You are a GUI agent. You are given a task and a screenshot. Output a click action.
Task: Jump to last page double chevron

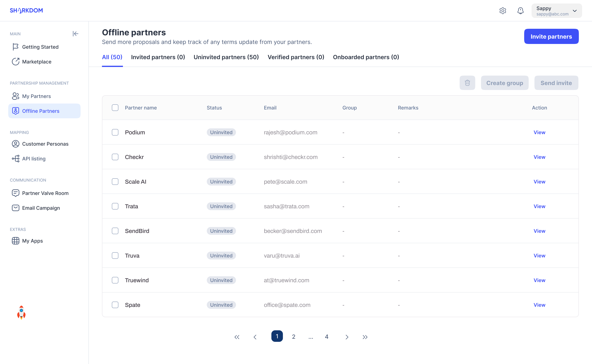tap(365, 337)
